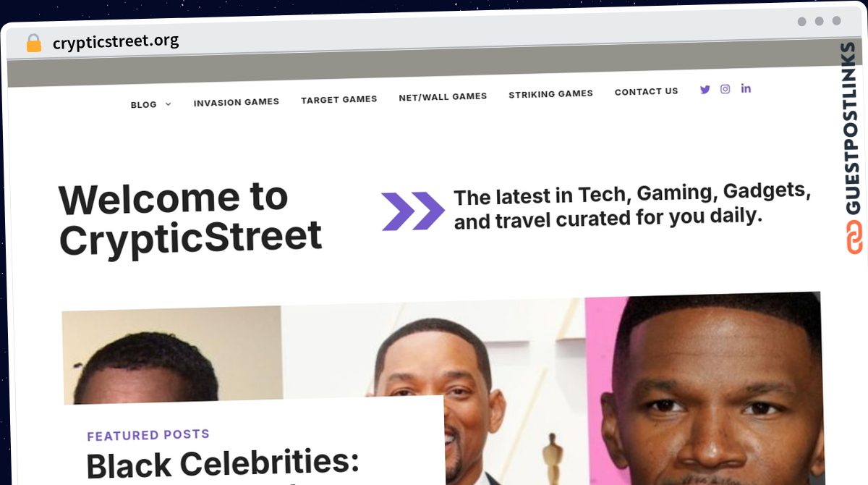
Task: Go to Invasion Games page
Action: 237,102
